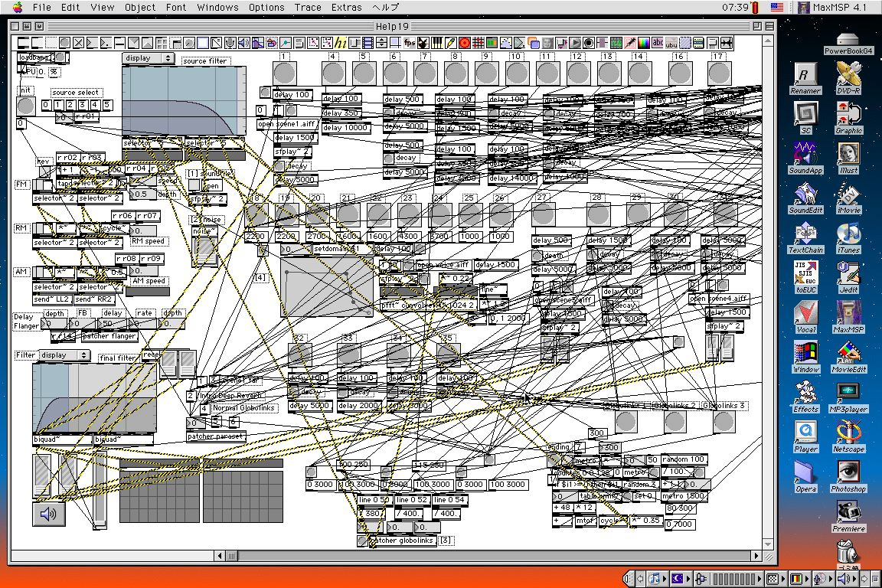Click the leftmost output gain slider above speaker
Screen dimensions: 882x588
[x=43, y=475]
